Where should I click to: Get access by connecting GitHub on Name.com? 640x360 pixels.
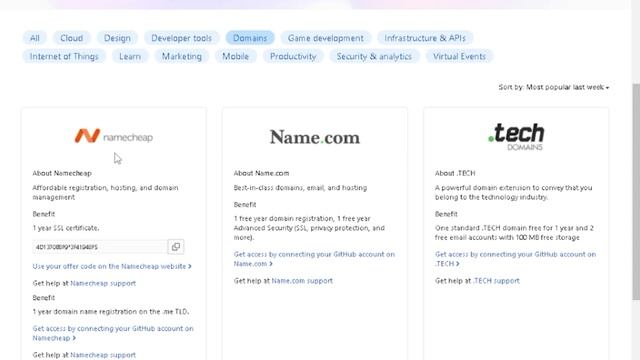point(314,259)
